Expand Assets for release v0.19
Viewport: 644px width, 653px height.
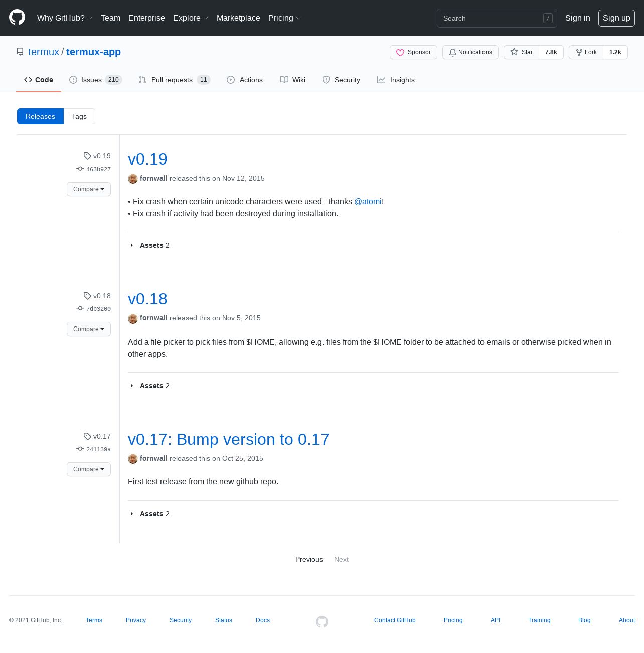click(x=150, y=245)
